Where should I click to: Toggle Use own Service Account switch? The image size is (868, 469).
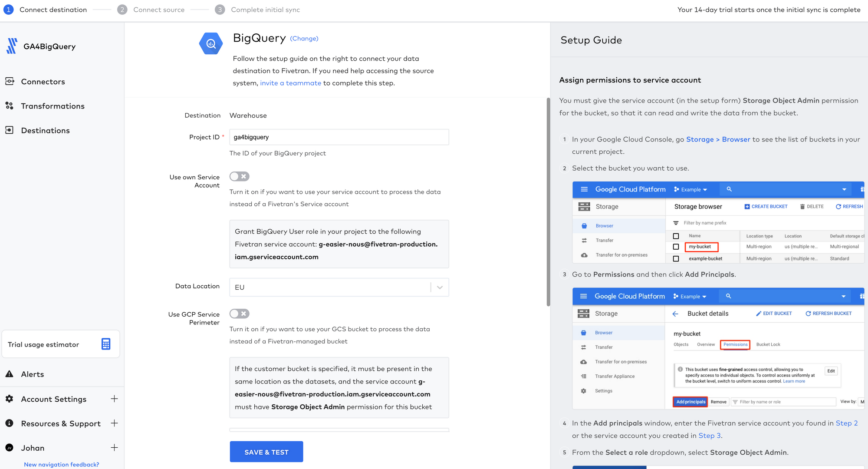click(x=240, y=176)
